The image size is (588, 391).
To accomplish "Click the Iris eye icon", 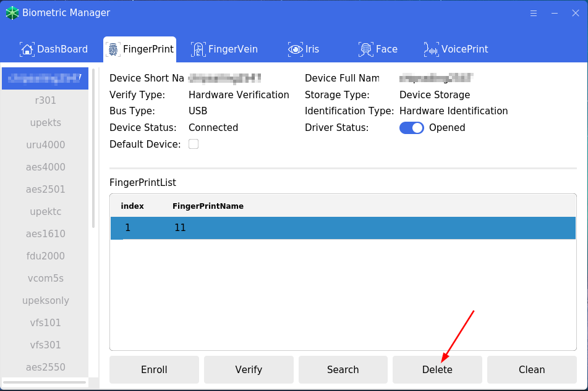I will [x=296, y=49].
